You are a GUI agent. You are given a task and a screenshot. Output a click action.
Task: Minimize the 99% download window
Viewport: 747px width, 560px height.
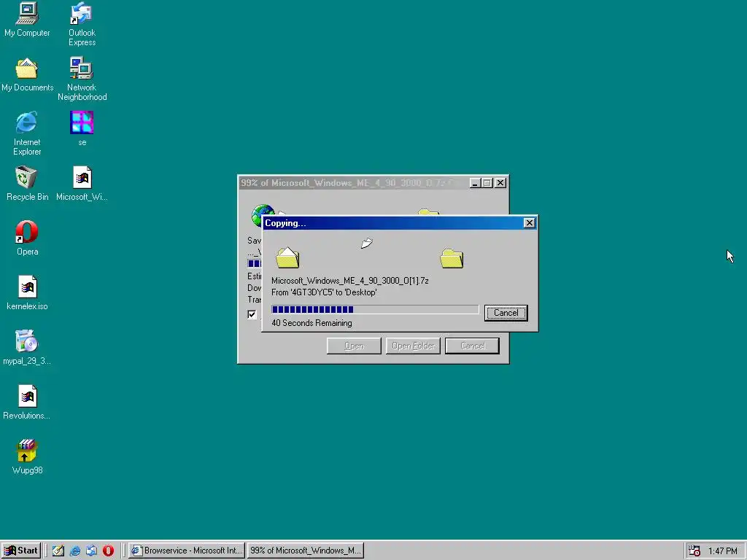point(475,183)
